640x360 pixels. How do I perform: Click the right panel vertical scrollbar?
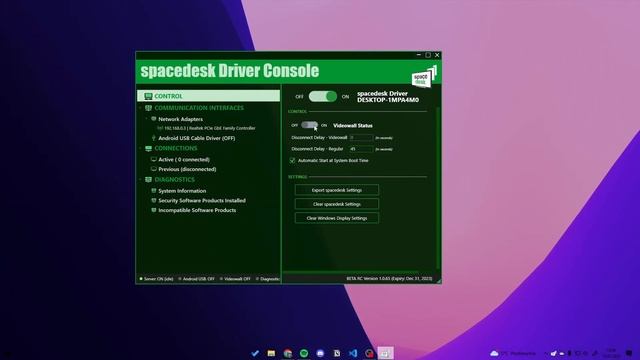[x=438, y=188]
